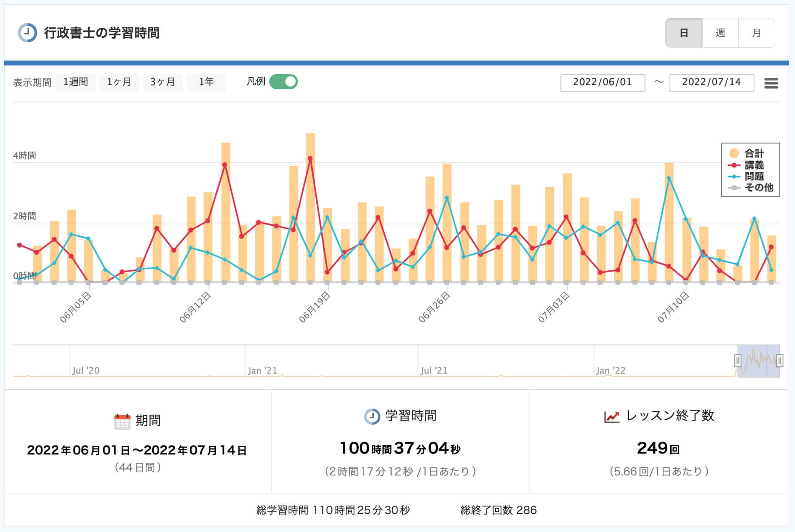The width and height of the screenshot is (795, 532).
Task: Click the (5.66回/1日あたり) text
Action: pos(659,472)
